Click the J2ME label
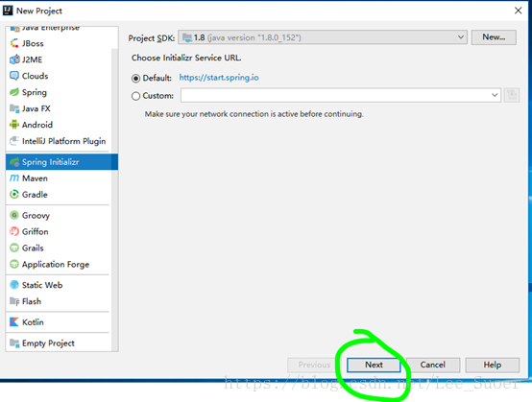 (x=32, y=59)
